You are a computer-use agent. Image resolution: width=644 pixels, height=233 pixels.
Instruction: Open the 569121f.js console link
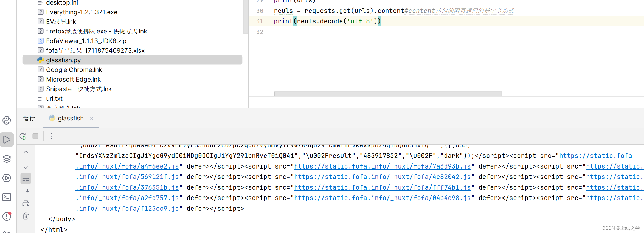(127, 177)
